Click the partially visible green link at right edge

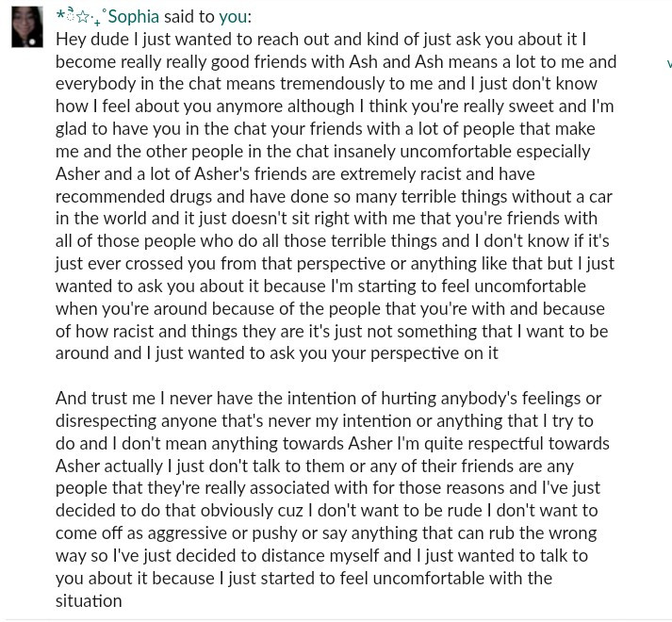669,64
